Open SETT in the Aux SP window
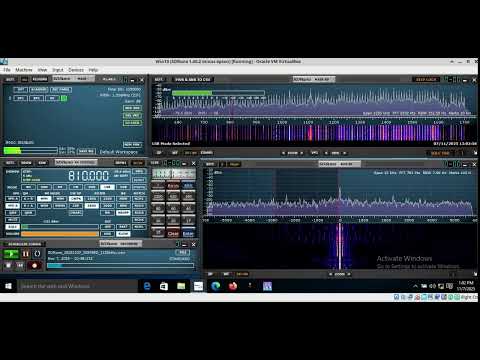Viewport: 480px width, 360px height. (x=210, y=164)
